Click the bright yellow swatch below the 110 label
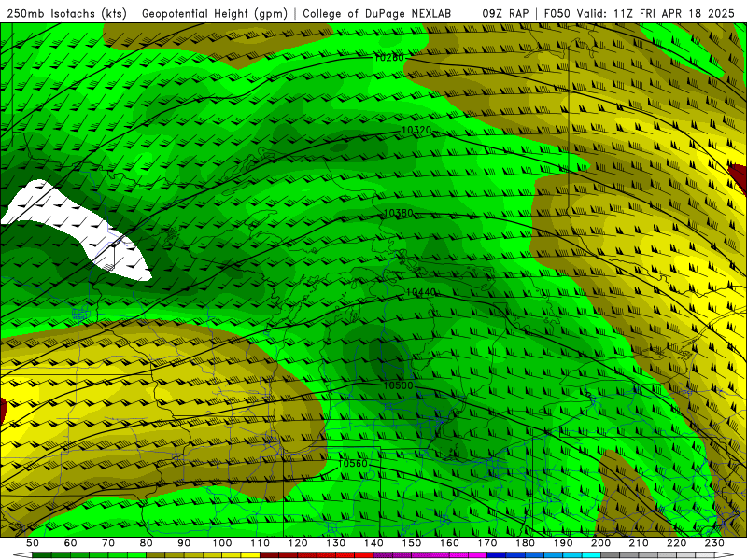747x560 pixels. click(250, 555)
